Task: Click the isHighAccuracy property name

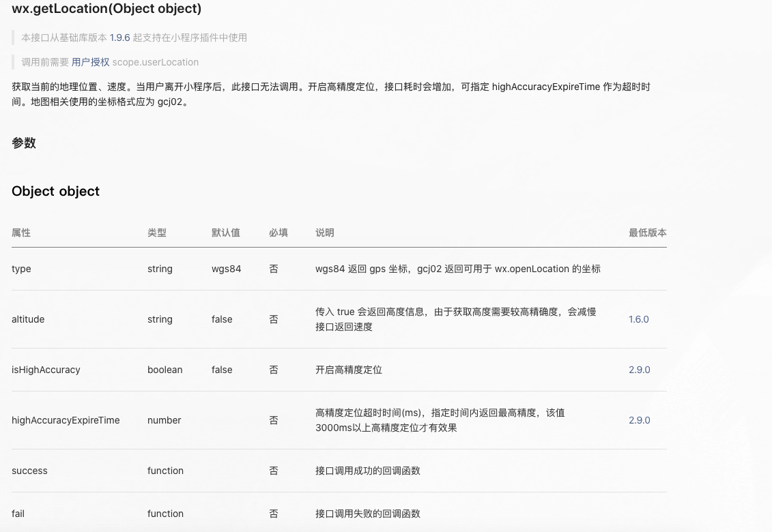Action: 46,370
